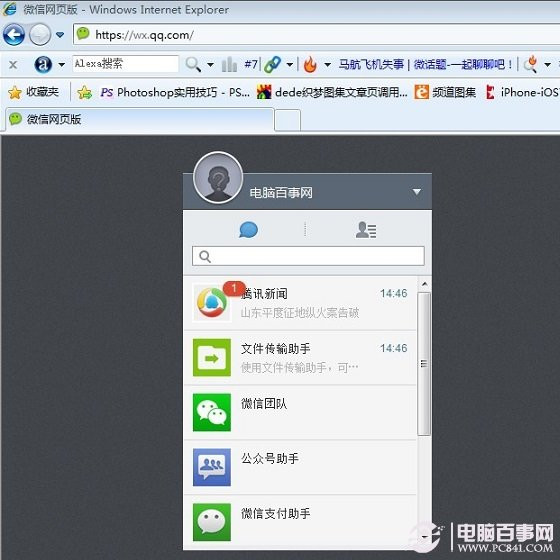The height and width of the screenshot is (560, 560).
Task: Click the flame hot pages icon
Action: click(x=310, y=65)
